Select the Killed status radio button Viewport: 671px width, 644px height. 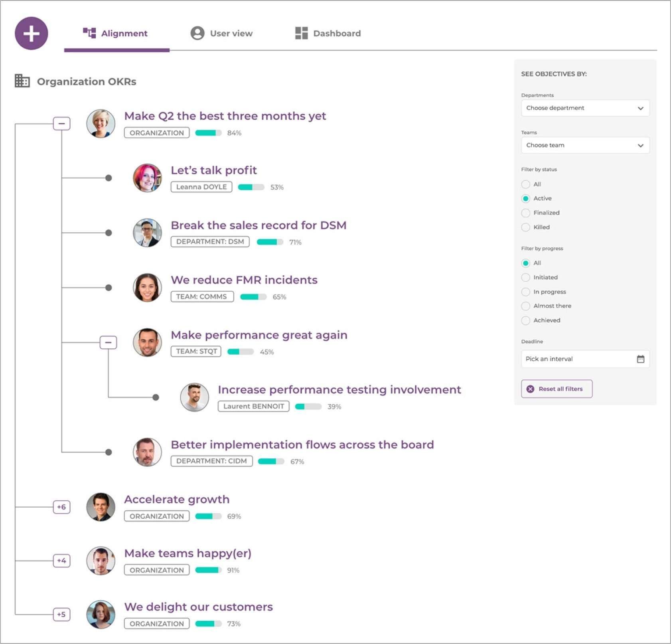pyautogui.click(x=526, y=227)
